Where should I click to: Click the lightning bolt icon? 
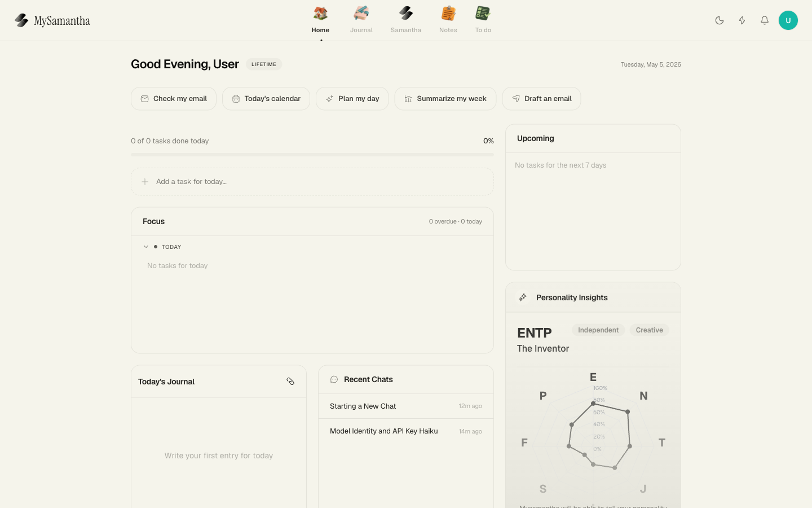click(742, 20)
